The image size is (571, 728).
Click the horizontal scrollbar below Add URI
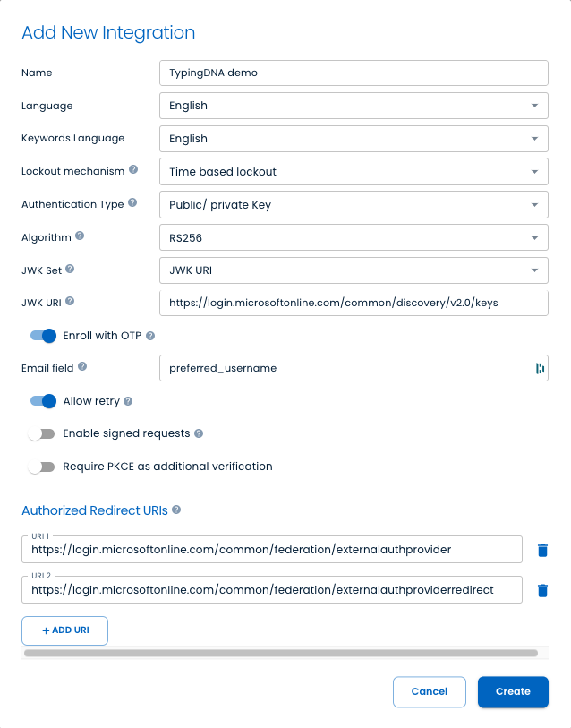click(281, 654)
